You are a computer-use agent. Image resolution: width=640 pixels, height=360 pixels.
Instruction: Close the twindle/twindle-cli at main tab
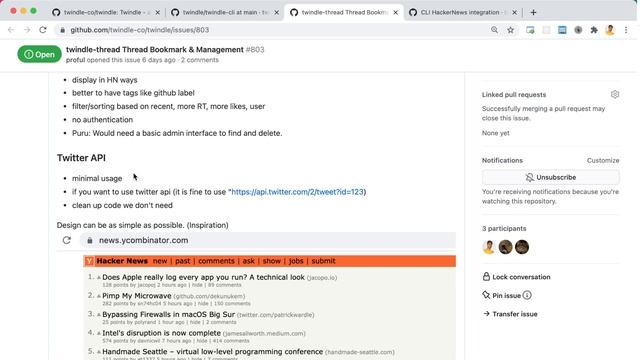point(276,13)
